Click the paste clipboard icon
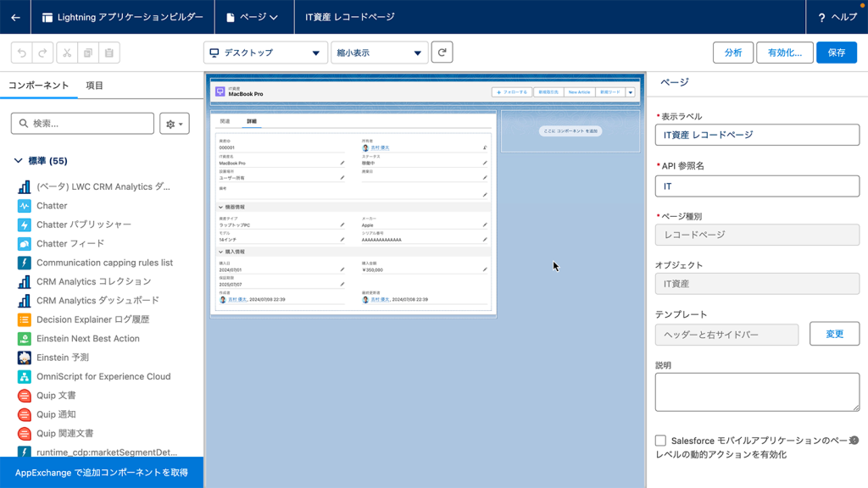 coord(108,53)
